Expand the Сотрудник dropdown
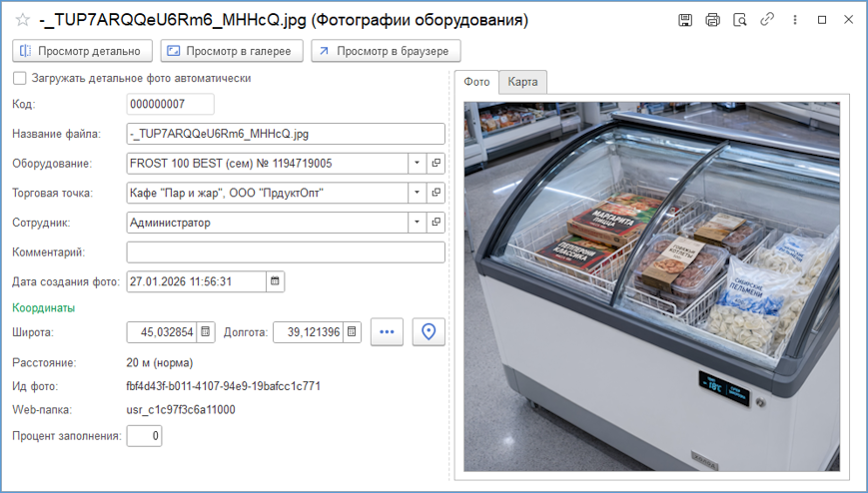The width and height of the screenshot is (868, 493). point(417,223)
